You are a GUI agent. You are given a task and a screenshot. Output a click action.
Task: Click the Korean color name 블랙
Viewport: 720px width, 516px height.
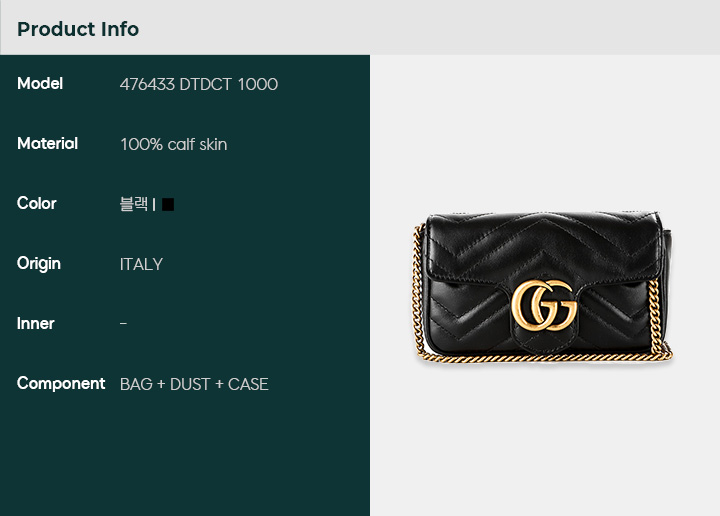(x=134, y=204)
